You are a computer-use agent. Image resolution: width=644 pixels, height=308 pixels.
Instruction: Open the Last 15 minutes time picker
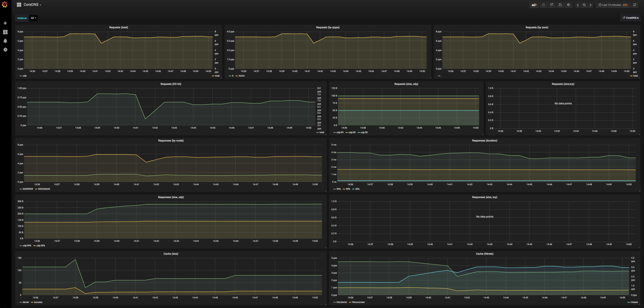coord(611,5)
